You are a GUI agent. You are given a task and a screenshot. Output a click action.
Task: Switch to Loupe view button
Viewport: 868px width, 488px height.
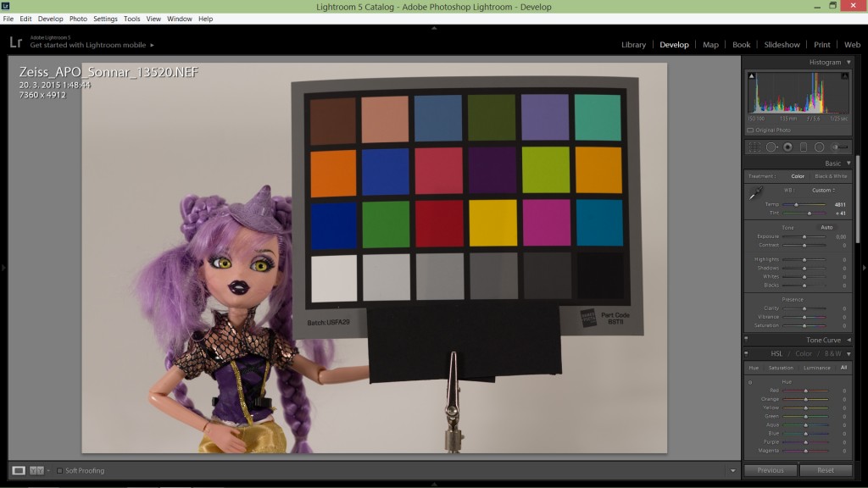click(x=19, y=470)
